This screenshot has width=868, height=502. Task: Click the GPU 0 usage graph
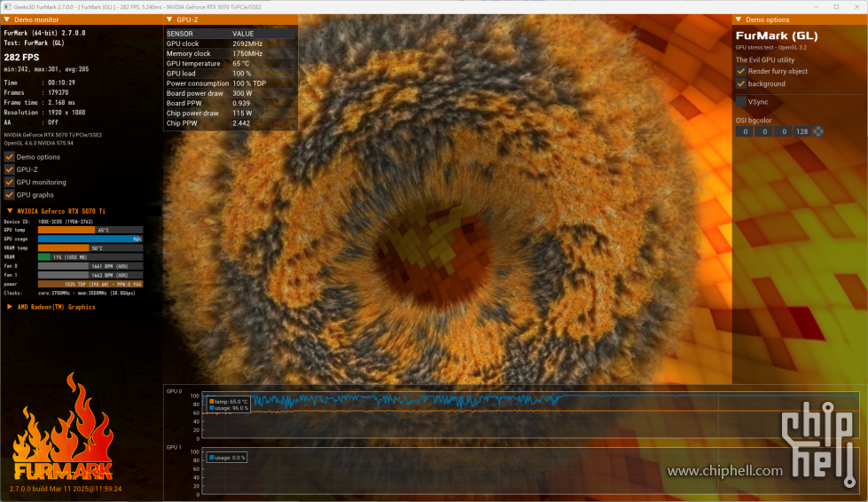530,416
